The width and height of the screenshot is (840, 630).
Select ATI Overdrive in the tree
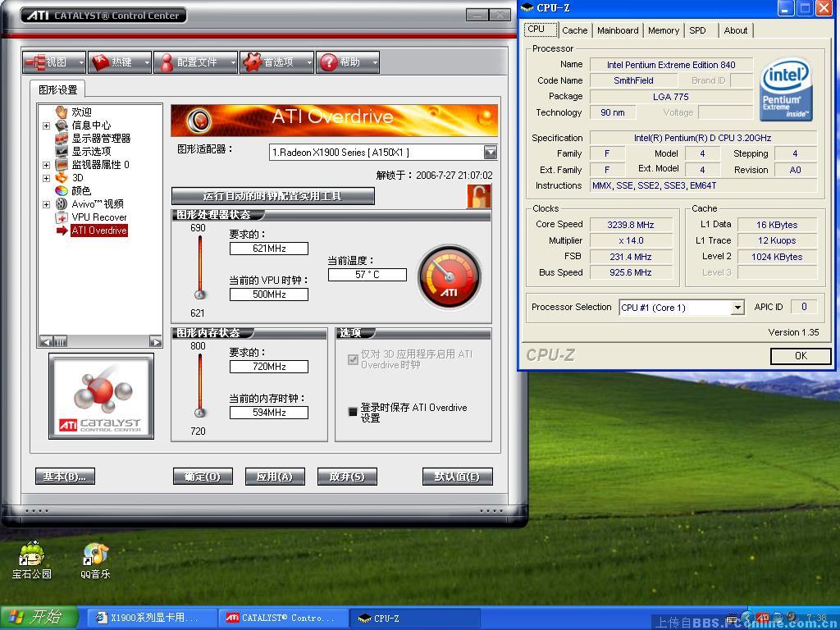(x=99, y=231)
